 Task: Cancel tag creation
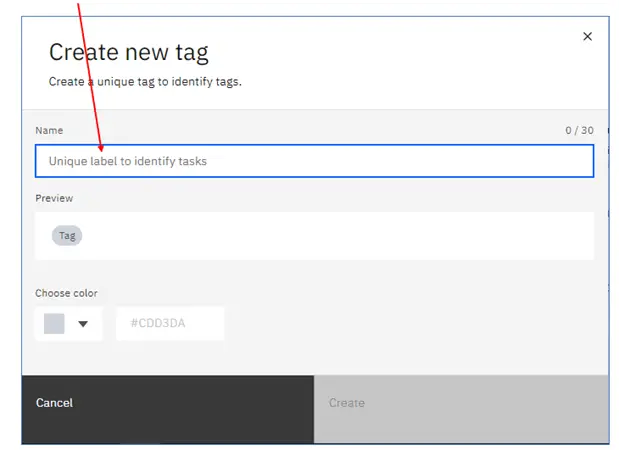click(168, 410)
